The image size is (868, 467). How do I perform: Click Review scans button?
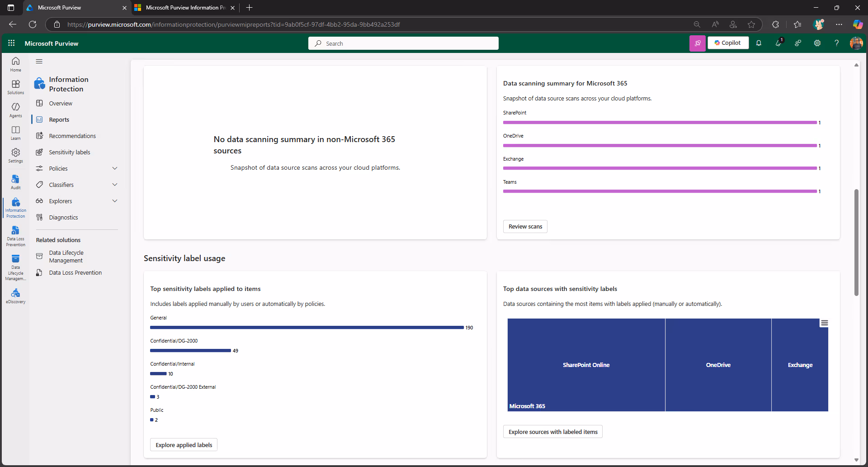point(525,227)
